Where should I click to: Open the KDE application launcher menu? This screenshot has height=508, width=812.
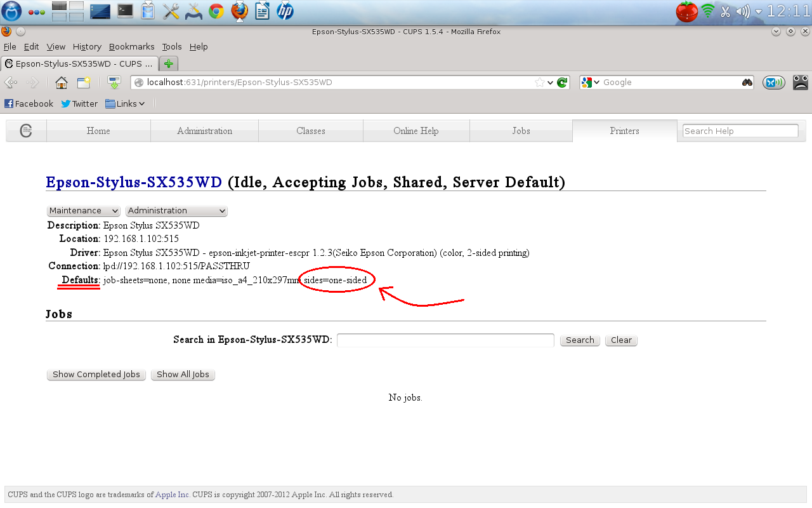pyautogui.click(x=11, y=11)
